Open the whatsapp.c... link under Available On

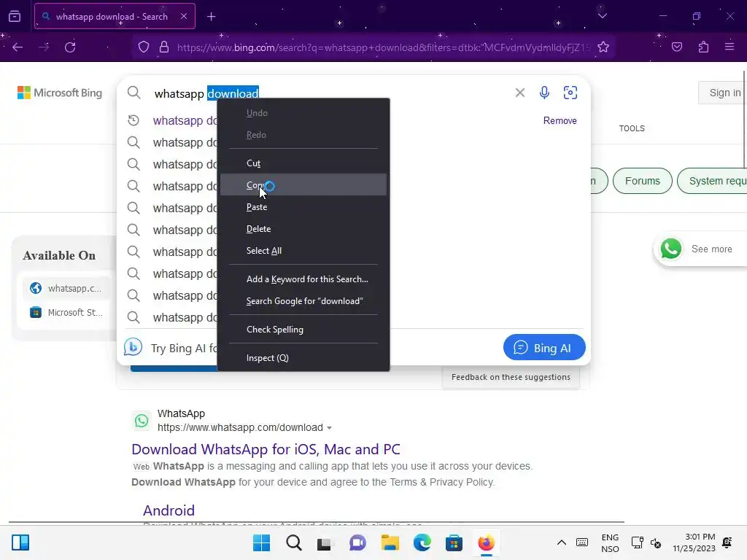66,288
